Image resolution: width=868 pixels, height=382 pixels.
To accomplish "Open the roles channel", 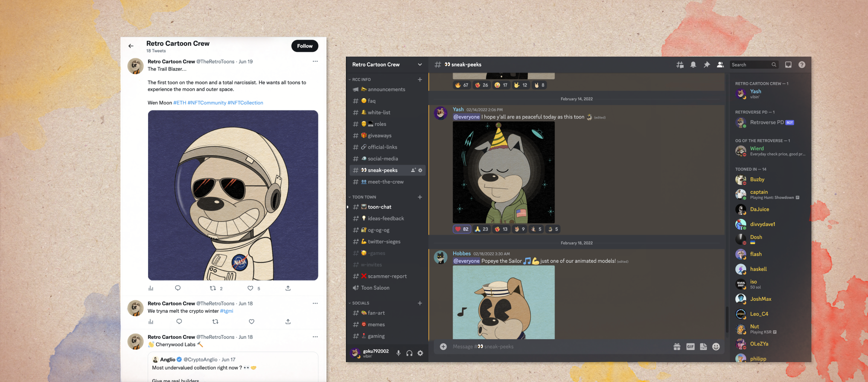I will 387,124.
